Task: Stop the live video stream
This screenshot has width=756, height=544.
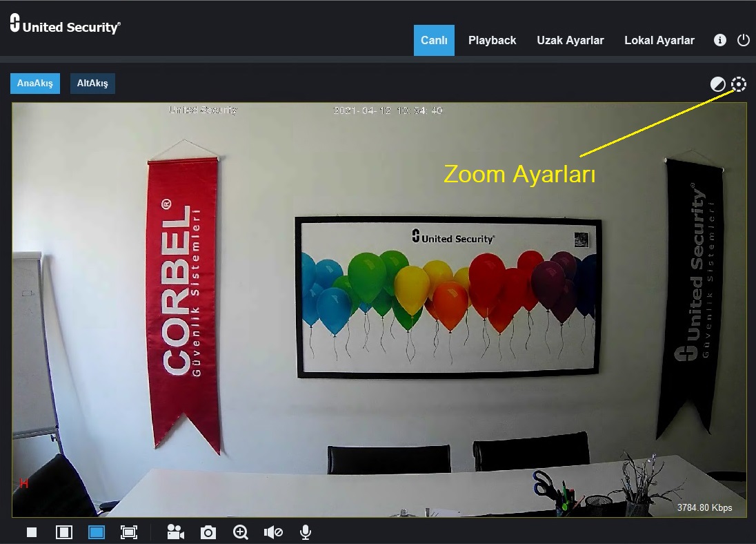Action: coord(32,532)
